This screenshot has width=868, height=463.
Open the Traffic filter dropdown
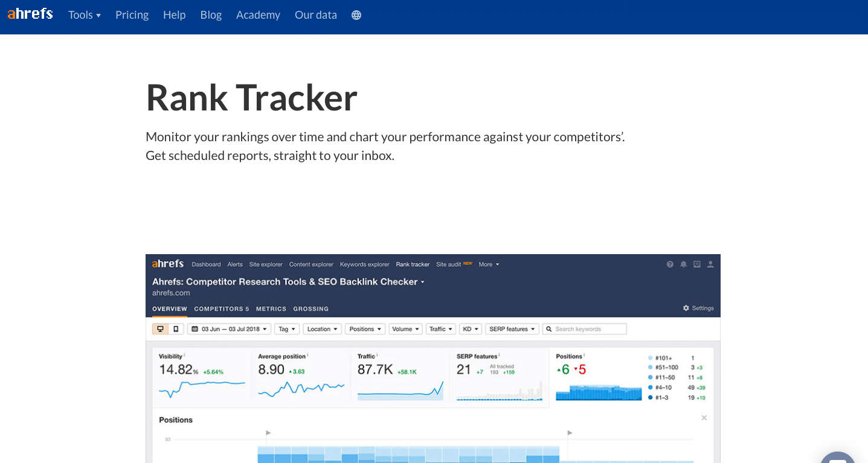click(x=441, y=329)
